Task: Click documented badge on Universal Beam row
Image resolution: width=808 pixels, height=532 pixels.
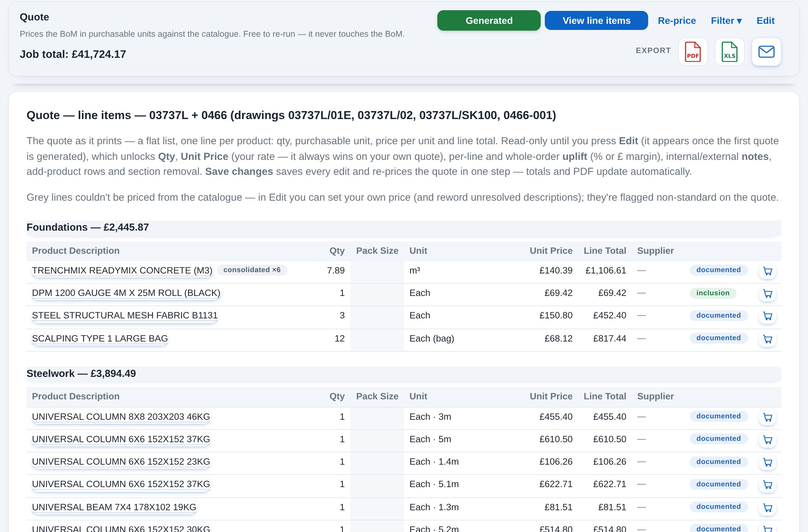Action: [x=719, y=506]
